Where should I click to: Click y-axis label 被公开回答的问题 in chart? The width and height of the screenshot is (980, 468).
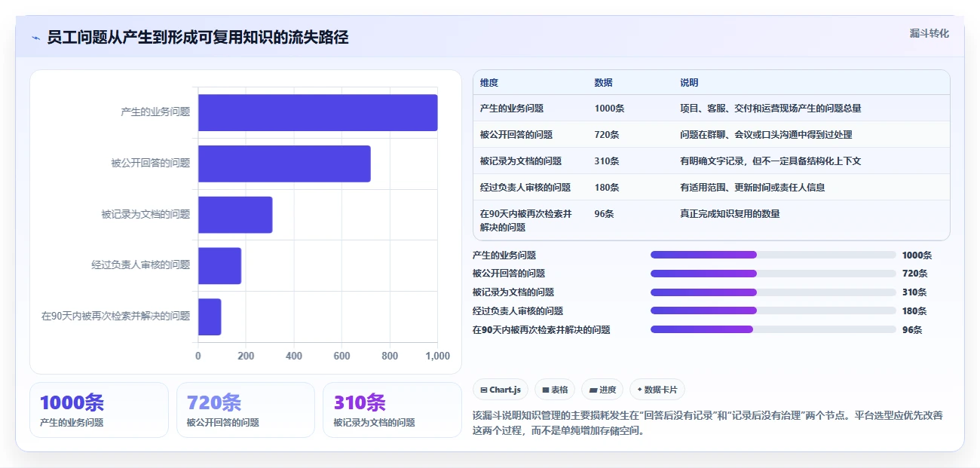pyautogui.click(x=151, y=163)
